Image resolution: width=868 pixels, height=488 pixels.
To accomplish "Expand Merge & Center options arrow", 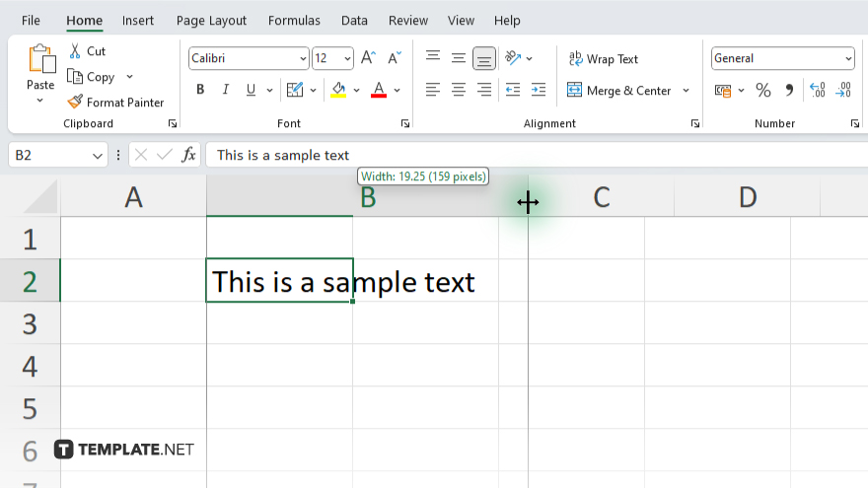I will coord(686,90).
